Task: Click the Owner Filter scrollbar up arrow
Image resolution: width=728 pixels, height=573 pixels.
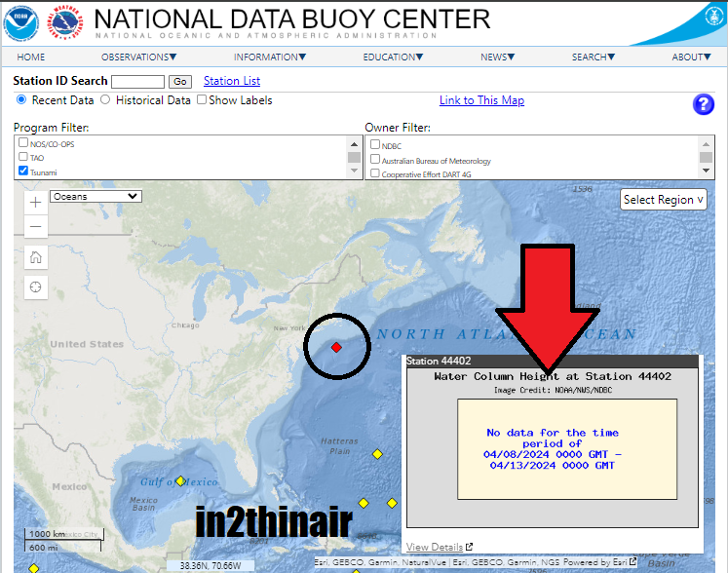Action: [x=707, y=144]
